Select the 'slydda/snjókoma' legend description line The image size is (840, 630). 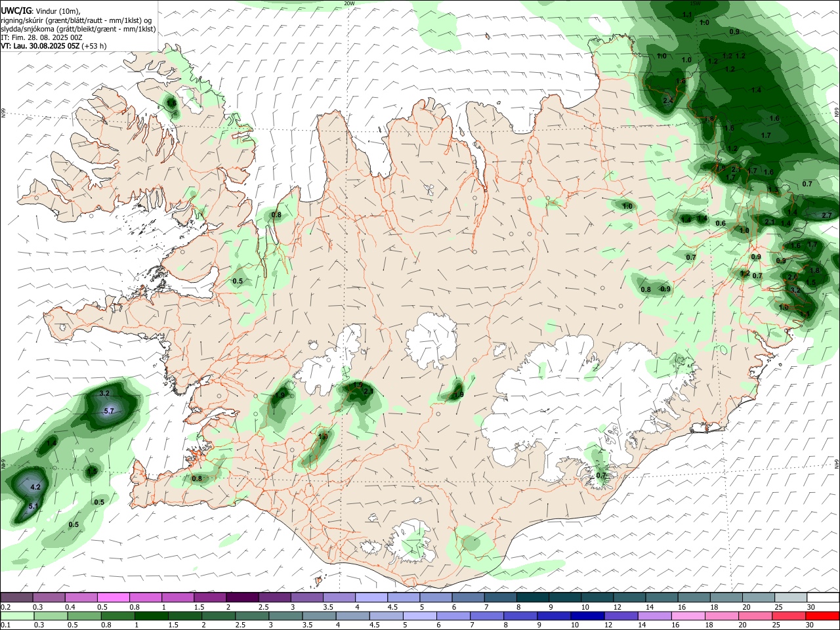pos(78,29)
